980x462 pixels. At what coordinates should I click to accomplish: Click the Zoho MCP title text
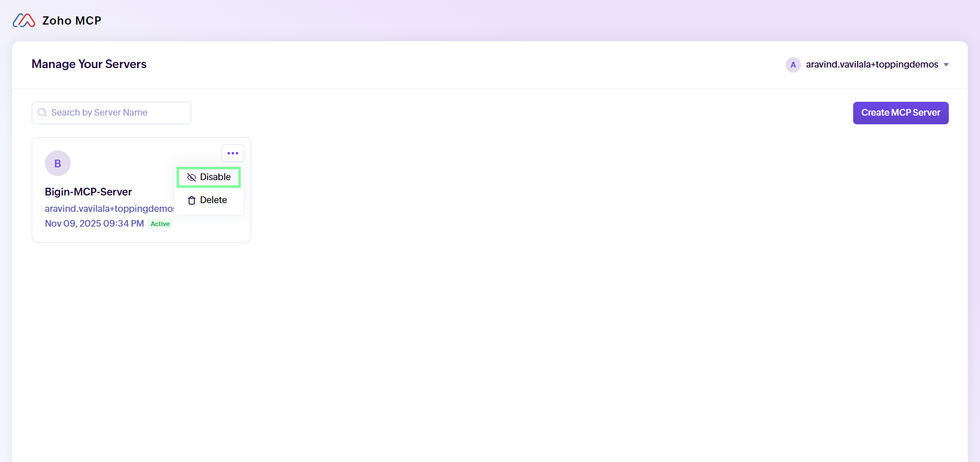pyautogui.click(x=72, y=20)
